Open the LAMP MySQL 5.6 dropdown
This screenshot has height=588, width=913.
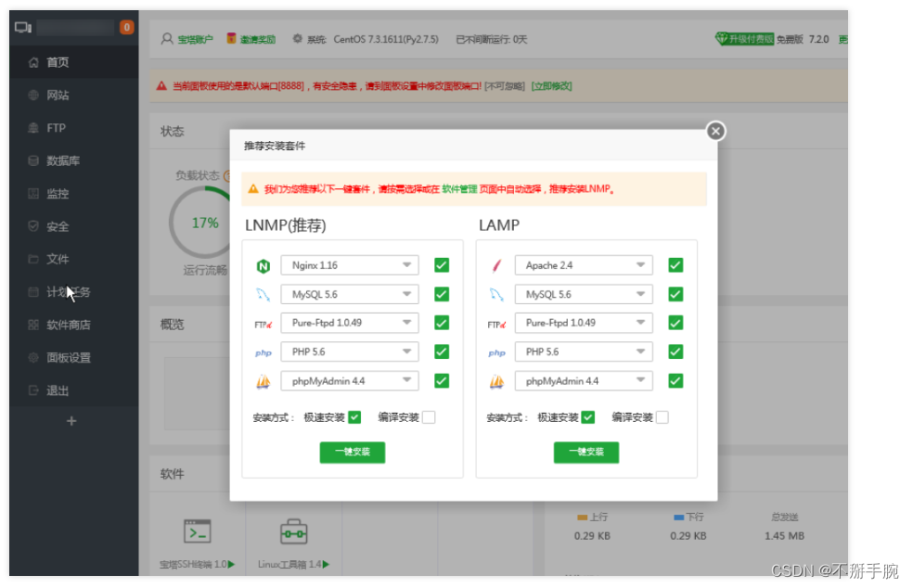[x=584, y=295]
